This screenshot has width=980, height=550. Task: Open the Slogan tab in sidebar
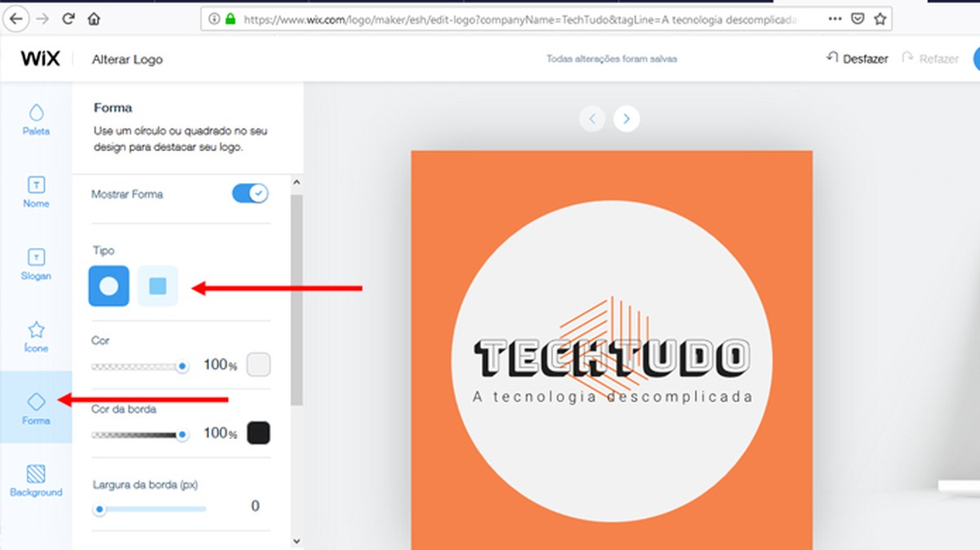pyautogui.click(x=36, y=264)
